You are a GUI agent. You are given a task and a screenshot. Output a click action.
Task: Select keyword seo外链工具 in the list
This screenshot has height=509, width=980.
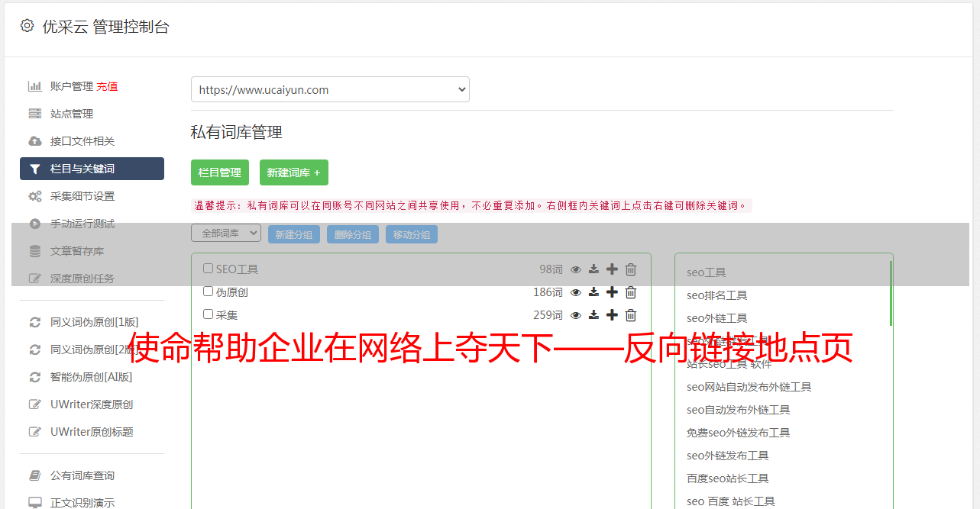[x=716, y=318]
